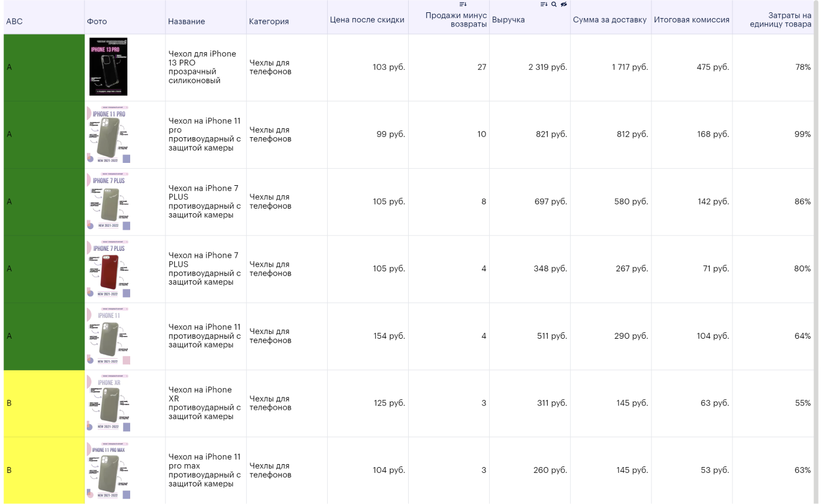This screenshot has height=504, width=821.
Task: Open the iPhone 11 154 руб. thumbnail
Action: click(x=108, y=336)
